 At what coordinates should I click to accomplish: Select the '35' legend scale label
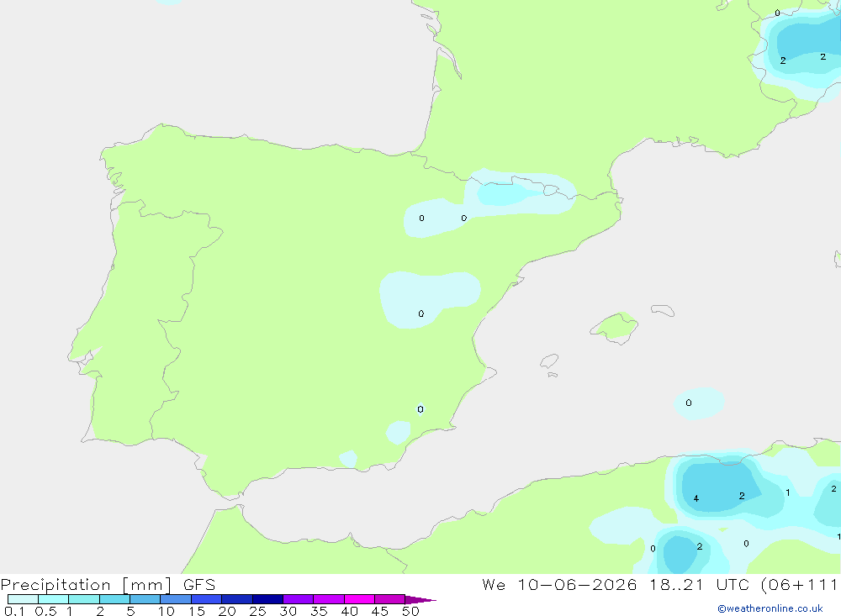pos(319,611)
